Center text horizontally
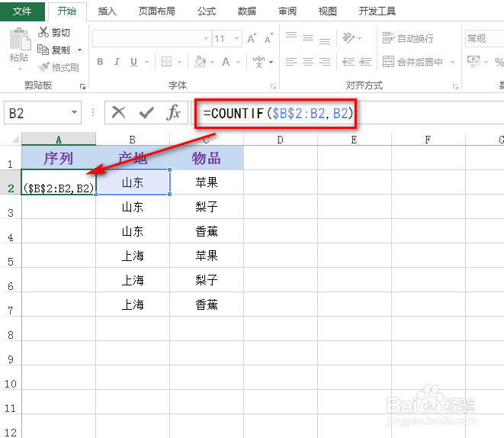Image resolution: width=504 pixels, height=438 pixels. click(x=308, y=61)
